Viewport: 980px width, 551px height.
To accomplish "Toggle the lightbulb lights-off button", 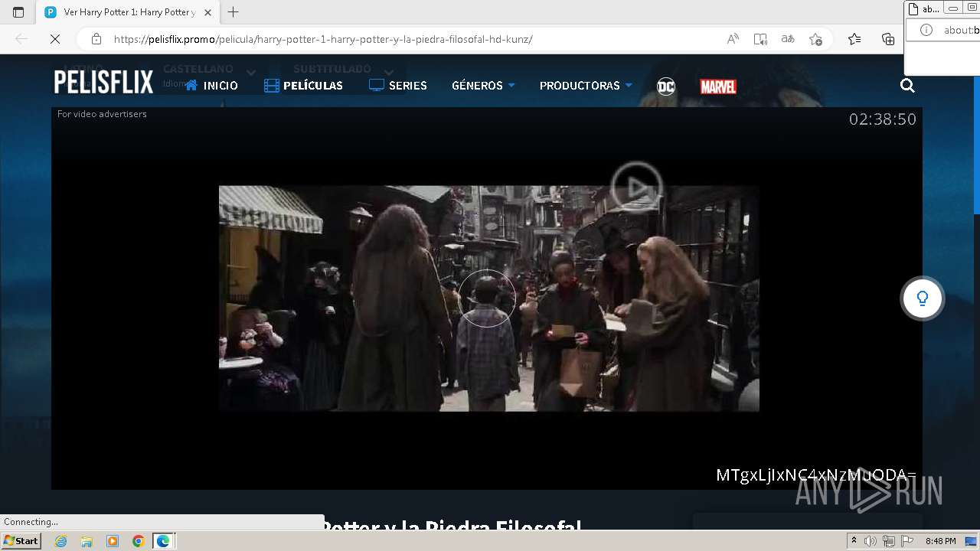I will tap(923, 298).
